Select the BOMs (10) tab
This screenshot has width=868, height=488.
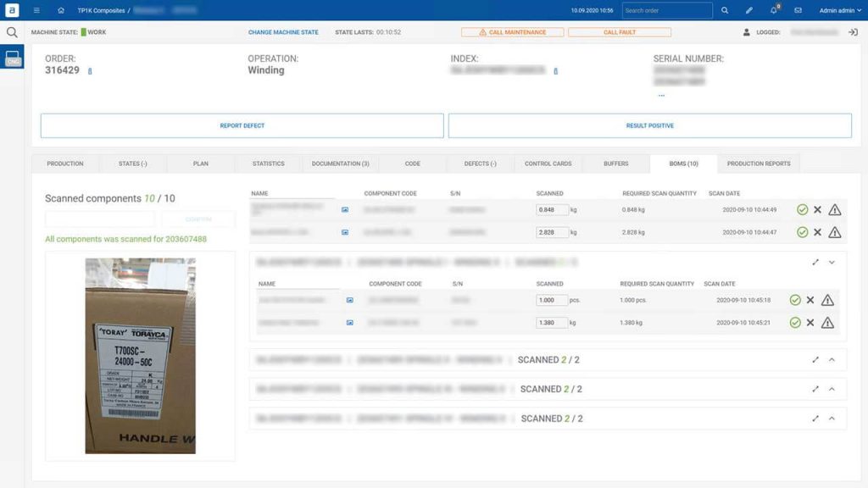pos(684,164)
